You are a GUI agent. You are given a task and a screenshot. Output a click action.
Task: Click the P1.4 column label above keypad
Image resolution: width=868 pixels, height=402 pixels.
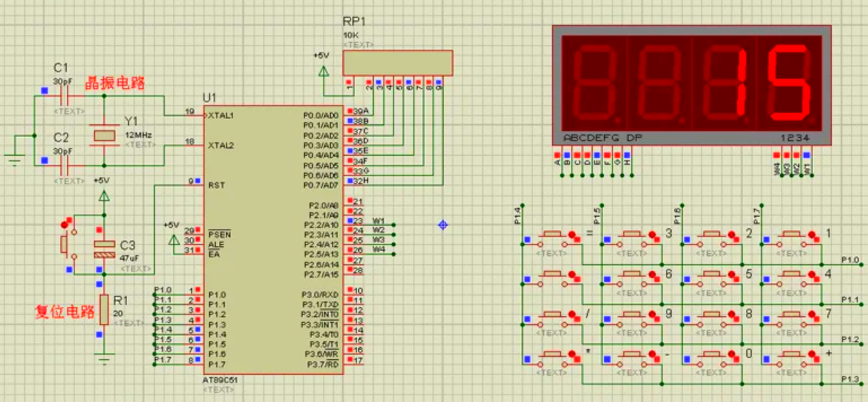(517, 215)
